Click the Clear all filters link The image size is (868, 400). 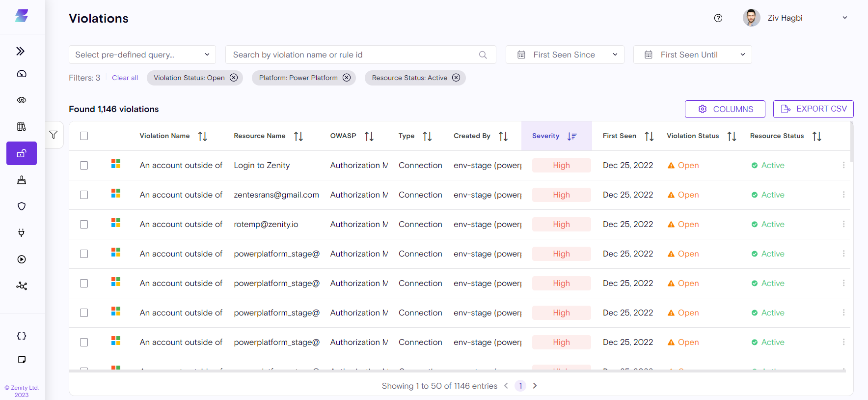[x=125, y=78]
